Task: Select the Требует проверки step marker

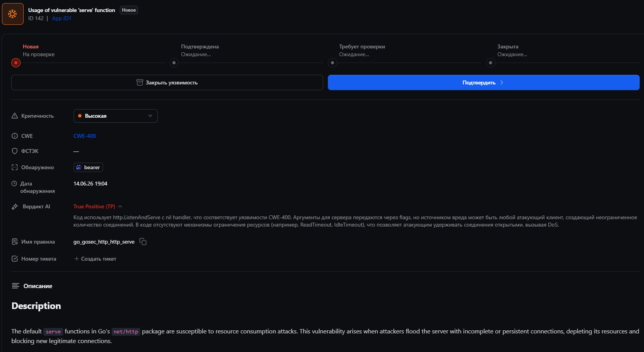Action: tap(332, 63)
